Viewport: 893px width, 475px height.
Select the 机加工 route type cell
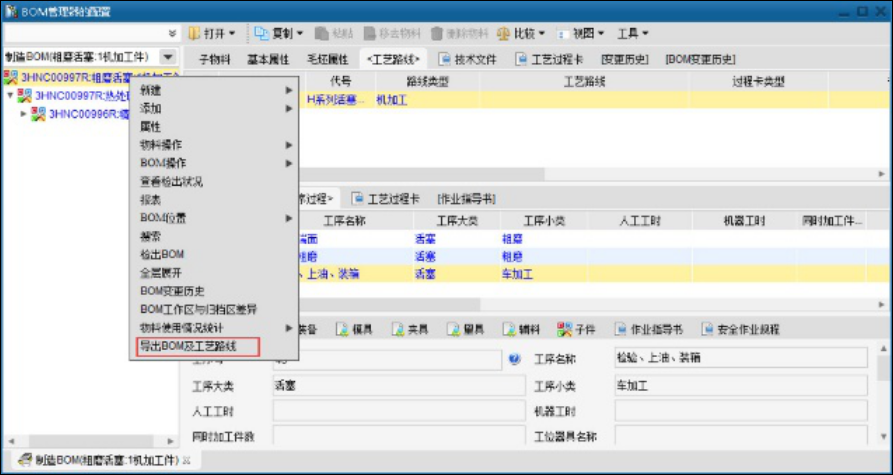[392, 100]
